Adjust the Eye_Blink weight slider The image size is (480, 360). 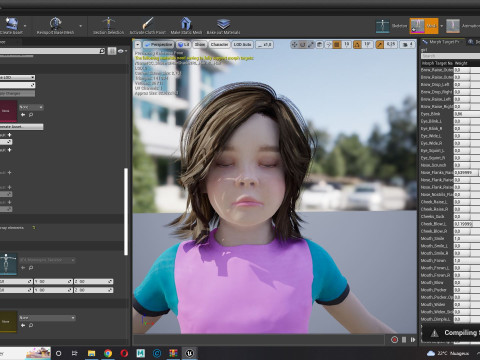(x=467, y=114)
